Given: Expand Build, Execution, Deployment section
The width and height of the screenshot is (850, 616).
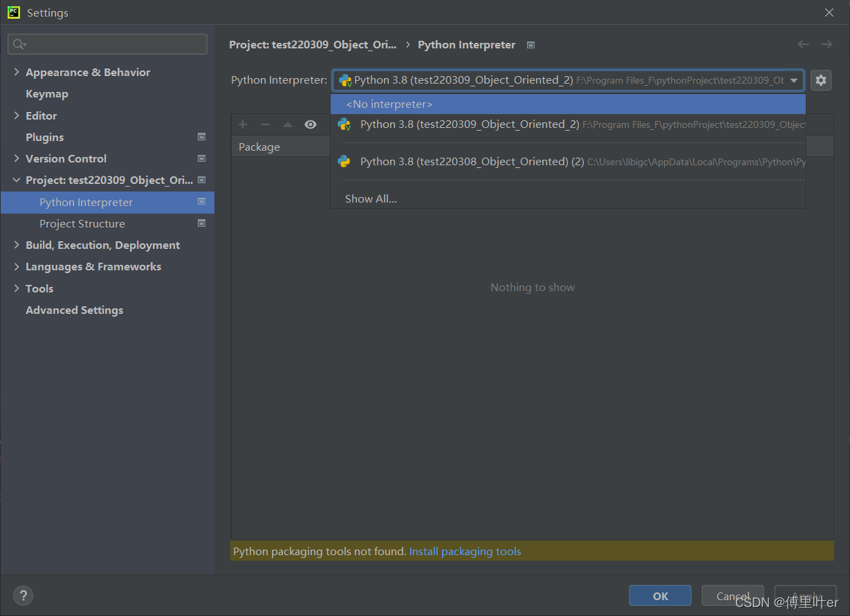Looking at the screenshot, I should point(17,245).
